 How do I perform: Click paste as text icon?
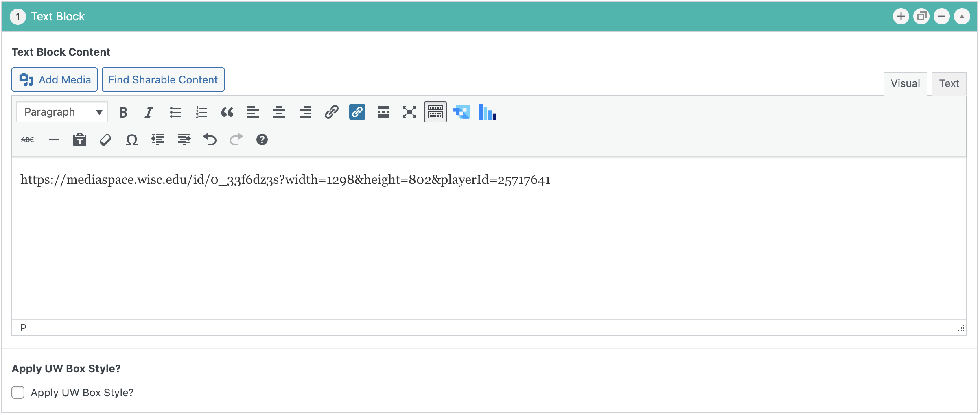point(80,140)
